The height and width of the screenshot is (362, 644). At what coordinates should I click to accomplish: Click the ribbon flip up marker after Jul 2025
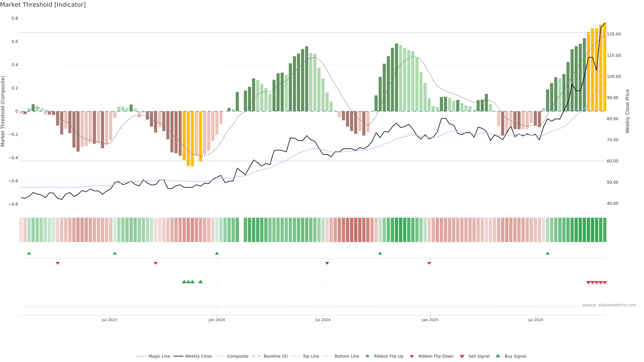[548, 253]
